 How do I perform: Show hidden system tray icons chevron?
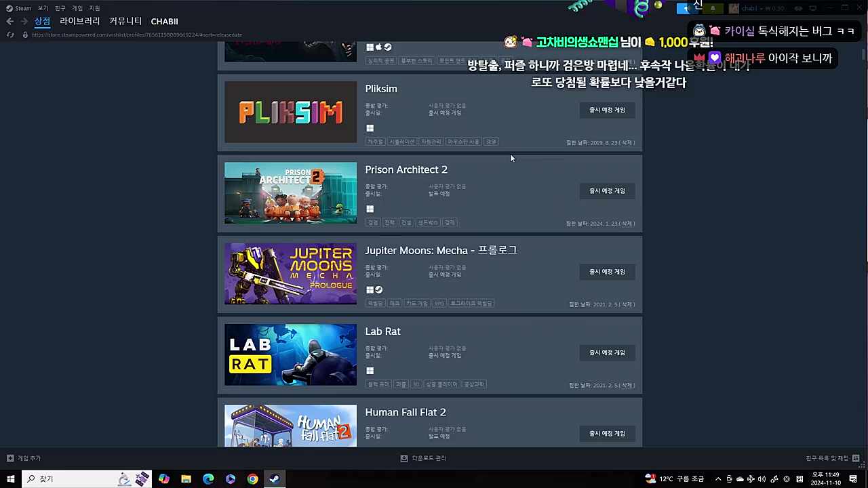coord(718,479)
